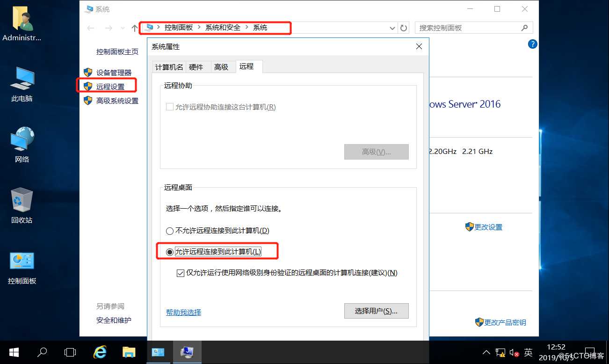Click 更改产品密钥 link

click(x=505, y=322)
